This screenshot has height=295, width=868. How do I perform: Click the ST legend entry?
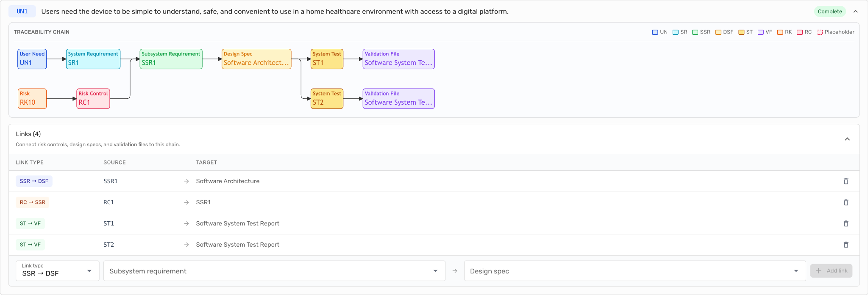point(746,32)
